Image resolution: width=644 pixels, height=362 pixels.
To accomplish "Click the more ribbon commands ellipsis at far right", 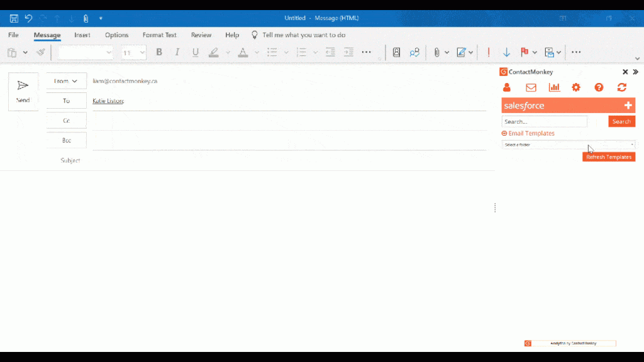I will pyautogui.click(x=576, y=52).
